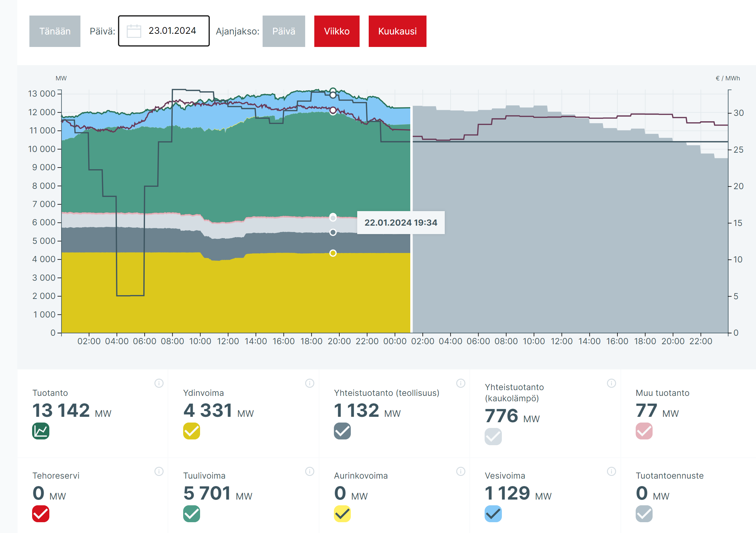Switch to Kuukausi time period
Image resolution: width=756 pixels, height=533 pixels.
click(397, 31)
